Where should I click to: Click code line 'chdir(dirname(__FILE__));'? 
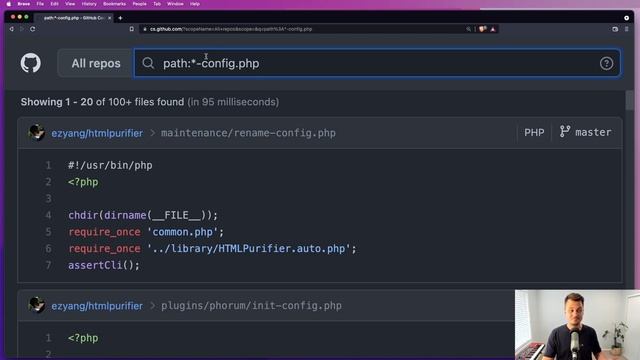point(143,215)
